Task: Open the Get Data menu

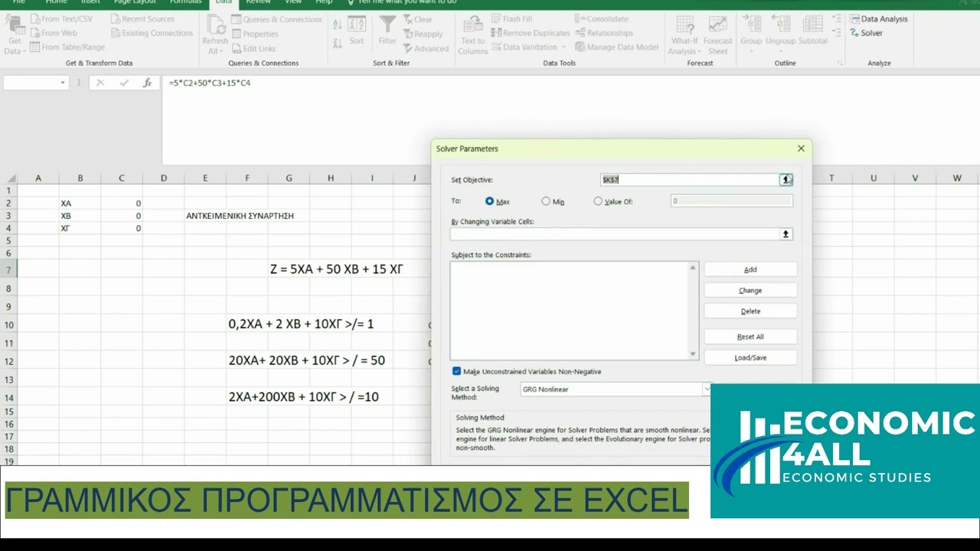Action: tap(15, 37)
